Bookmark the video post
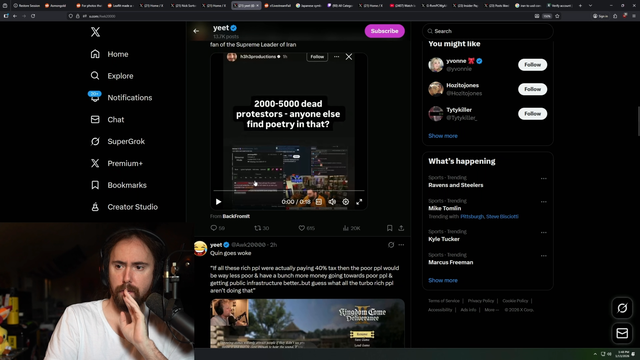Screen dimensions: 640x360 pyautogui.click(x=389, y=228)
